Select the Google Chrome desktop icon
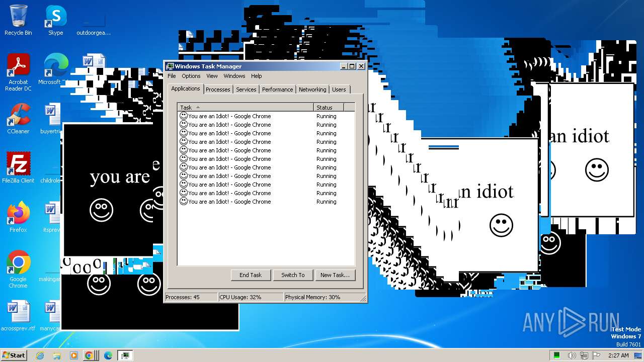 pyautogui.click(x=18, y=269)
